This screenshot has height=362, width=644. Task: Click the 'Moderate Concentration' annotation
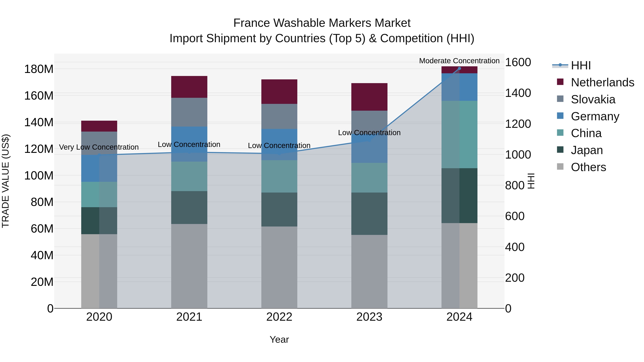tap(459, 61)
